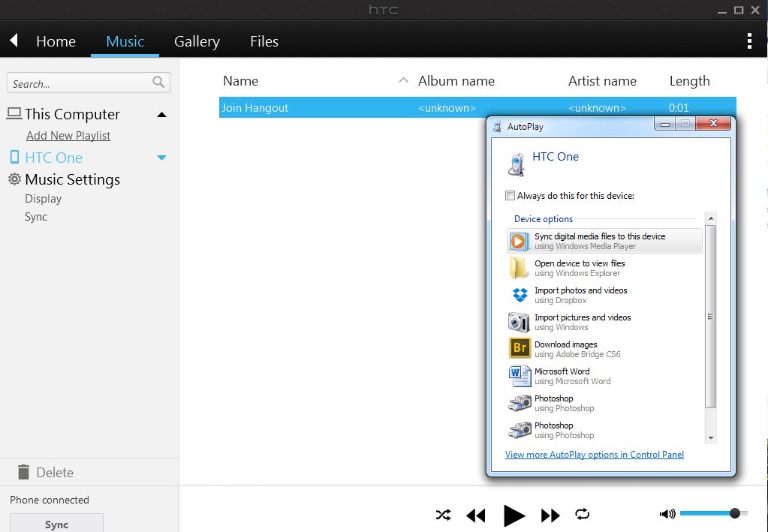
Task: Click the HTC One phone icon in sidebar
Action: click(15, 157)
